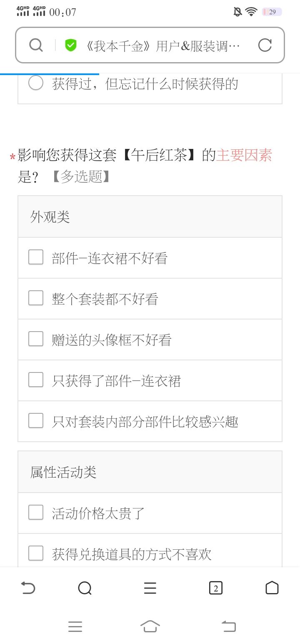
Task: Open the tab switcher showing 2 tabs
Action: click(x=215, y=588)
